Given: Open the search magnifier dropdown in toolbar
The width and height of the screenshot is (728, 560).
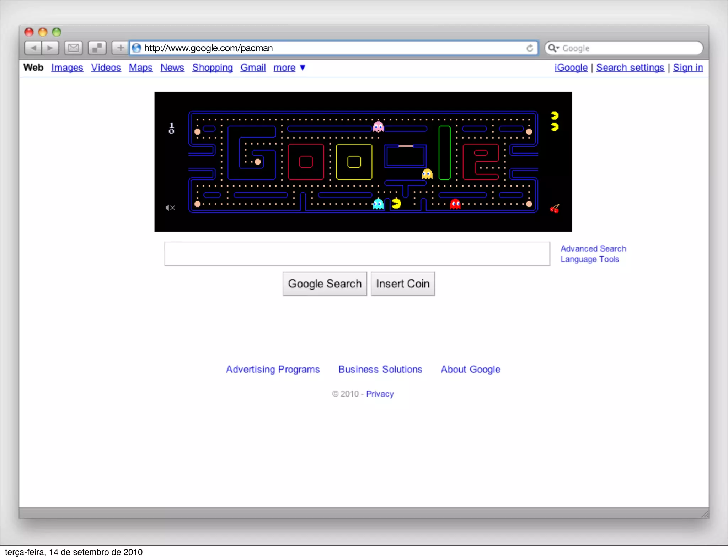Looking at the screenshot, I should [x=553, y=48].
